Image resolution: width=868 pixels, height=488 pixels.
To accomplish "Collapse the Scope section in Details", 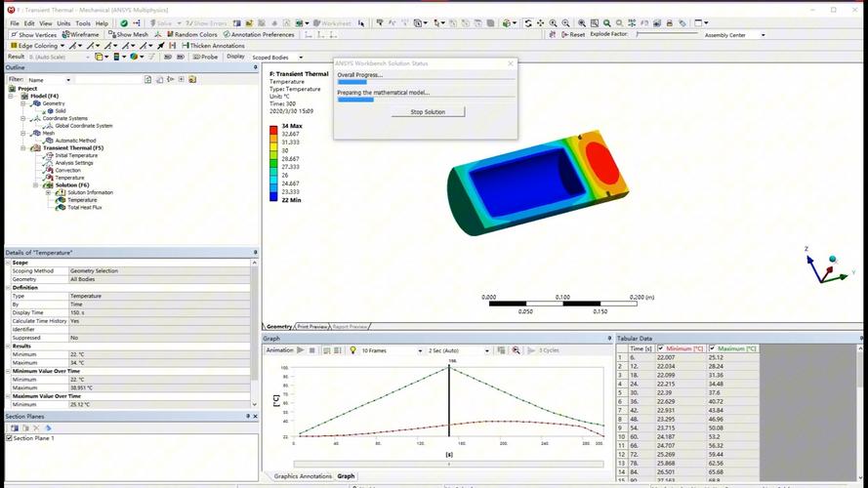I will 9,263.
